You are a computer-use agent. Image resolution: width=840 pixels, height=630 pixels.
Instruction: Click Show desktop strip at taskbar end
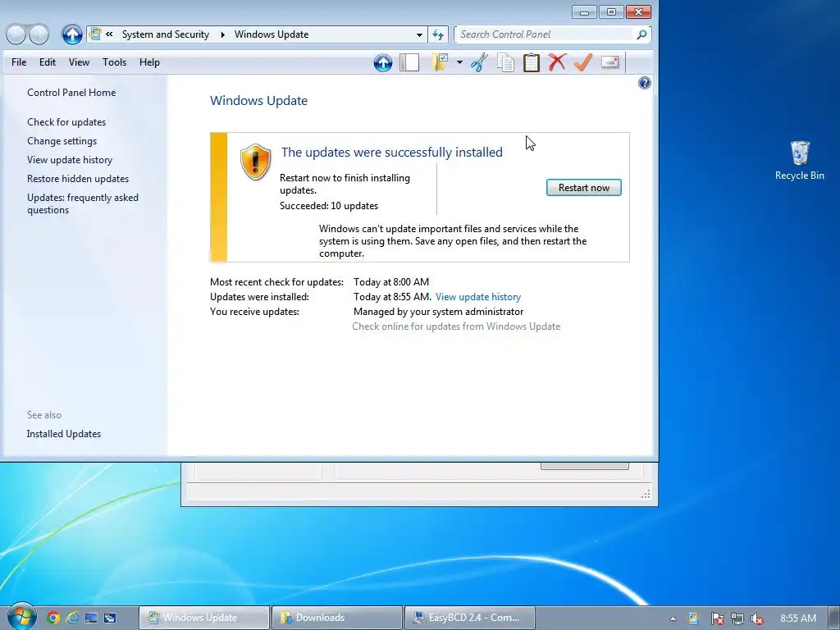(835, 618)
